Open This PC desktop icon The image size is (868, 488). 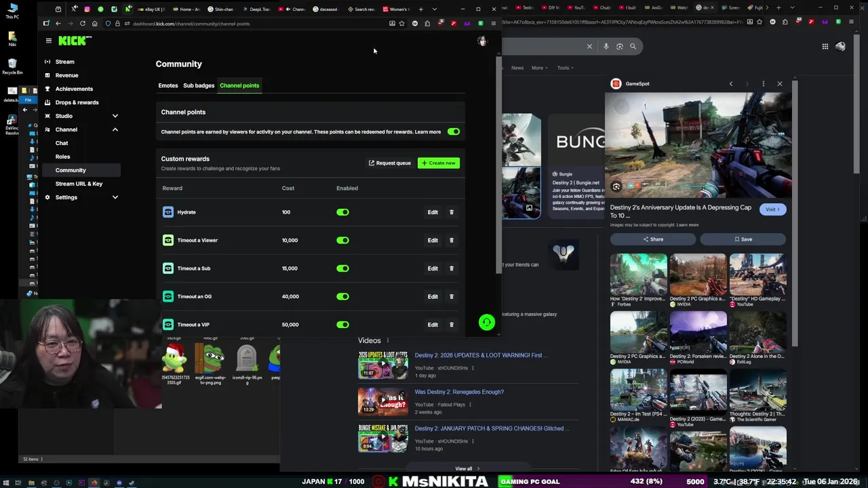click(12, 11)
